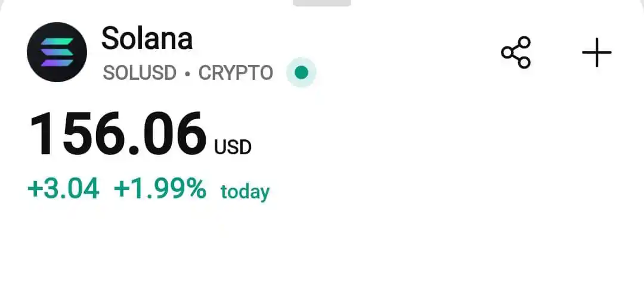644x305 pixels.
Task: Open the share symbol icon
Action: 516,52
